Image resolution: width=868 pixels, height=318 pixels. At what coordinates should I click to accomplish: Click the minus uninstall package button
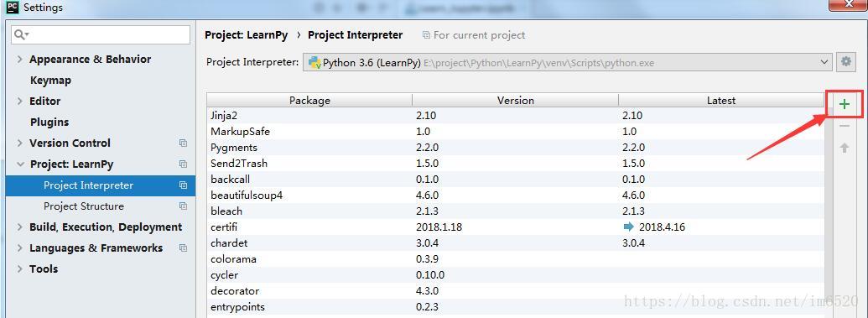tap(845, 127)
